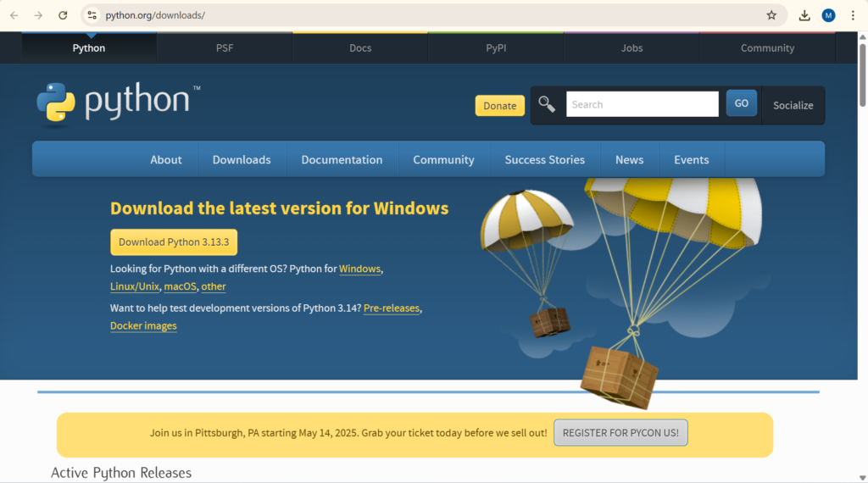This screenshot has width=868, height=483.
Task: Open the Downloads navigation menu
Action: coord(242,159)
